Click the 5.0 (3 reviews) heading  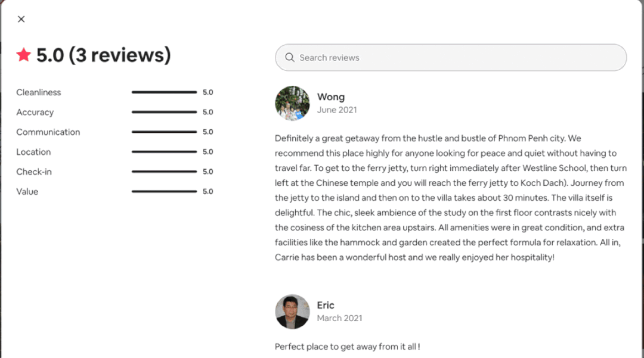click(104, 55)
